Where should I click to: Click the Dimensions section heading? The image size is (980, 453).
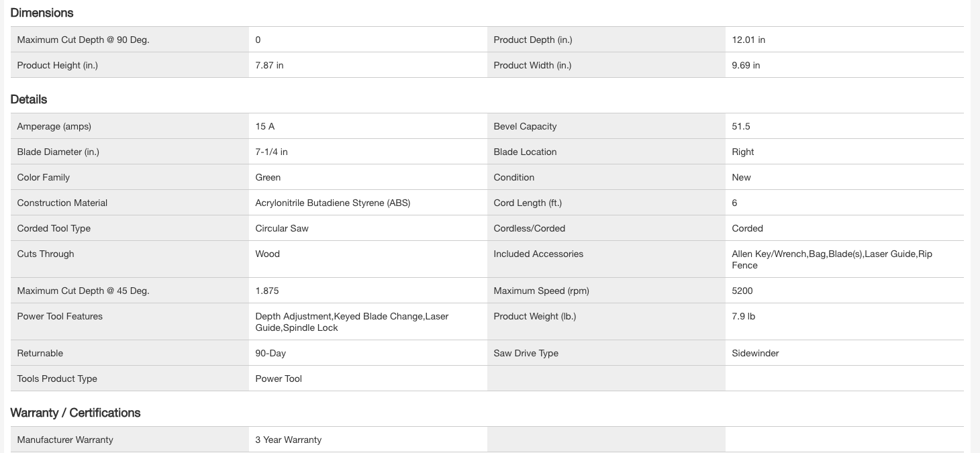(42, 13)
